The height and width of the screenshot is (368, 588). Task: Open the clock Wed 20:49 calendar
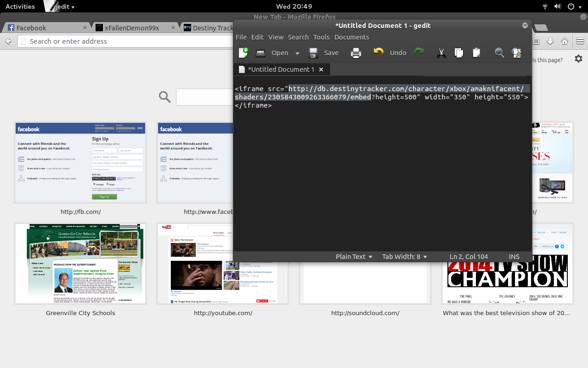click(294, 6)
